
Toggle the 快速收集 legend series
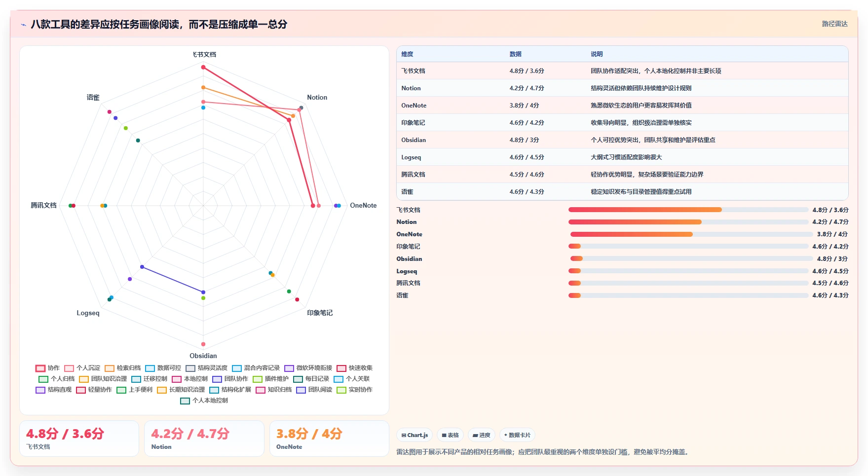[x=354, y=368]
